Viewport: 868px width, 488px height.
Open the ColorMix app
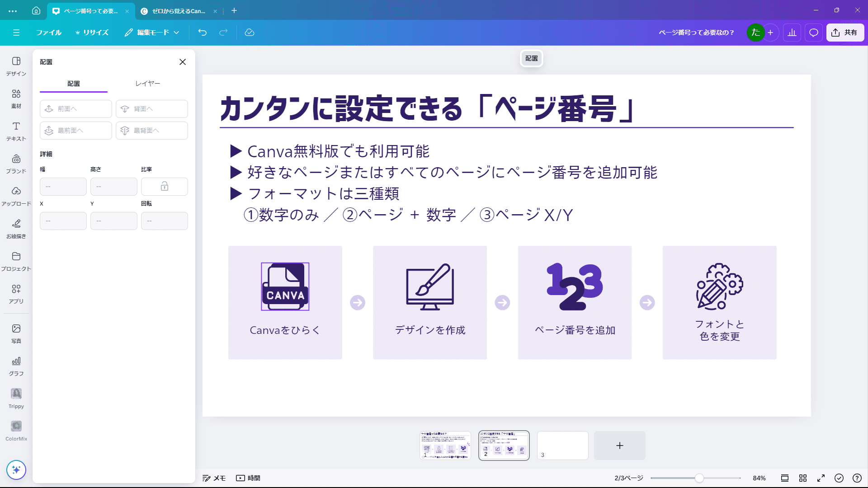[x=16, y=431]
